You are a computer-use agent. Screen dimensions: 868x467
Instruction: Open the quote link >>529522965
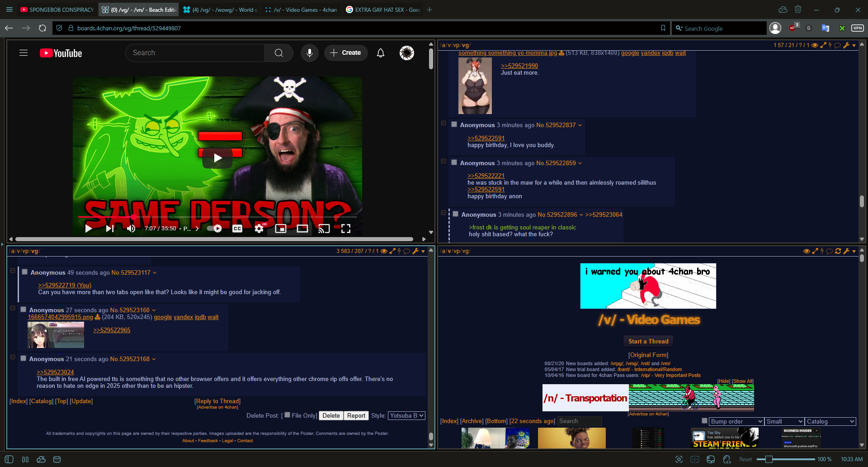[x=112, y=330]
